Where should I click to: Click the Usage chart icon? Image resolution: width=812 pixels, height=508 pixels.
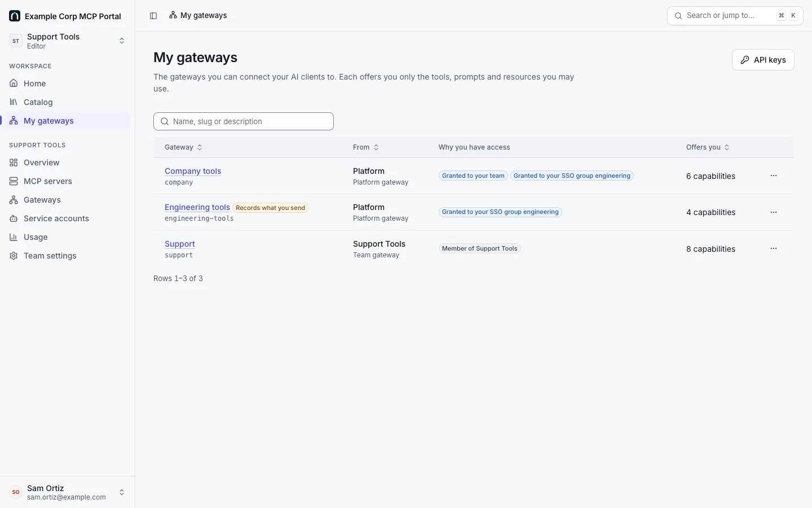[x=14, y=237]
